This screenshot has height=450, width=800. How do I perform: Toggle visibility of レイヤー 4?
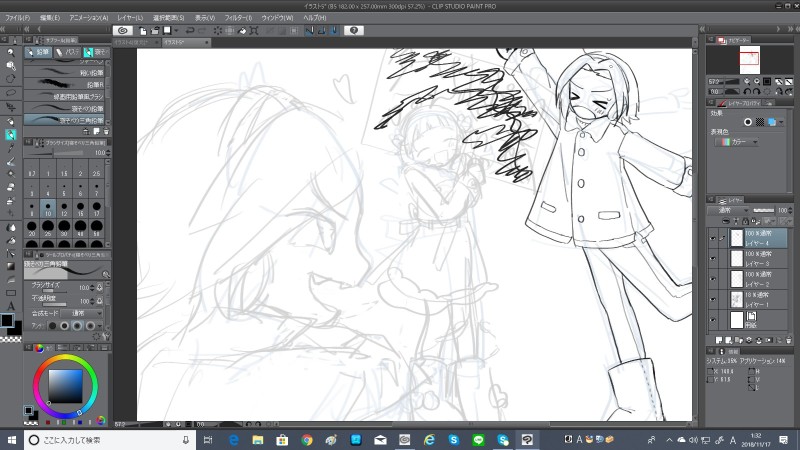tap(712, 238)
